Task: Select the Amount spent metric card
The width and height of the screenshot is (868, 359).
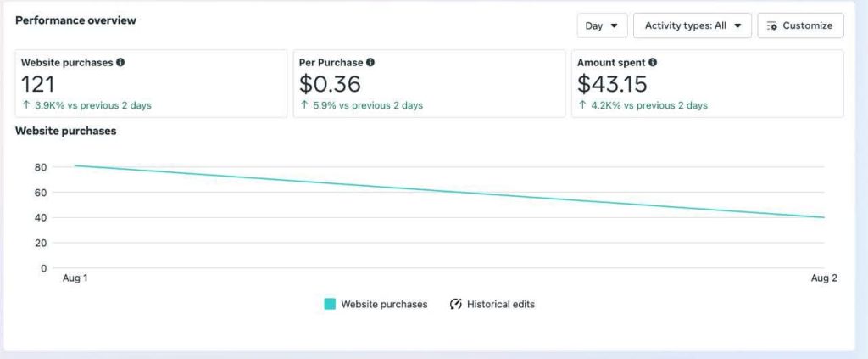Action: (x=707, y=83)
